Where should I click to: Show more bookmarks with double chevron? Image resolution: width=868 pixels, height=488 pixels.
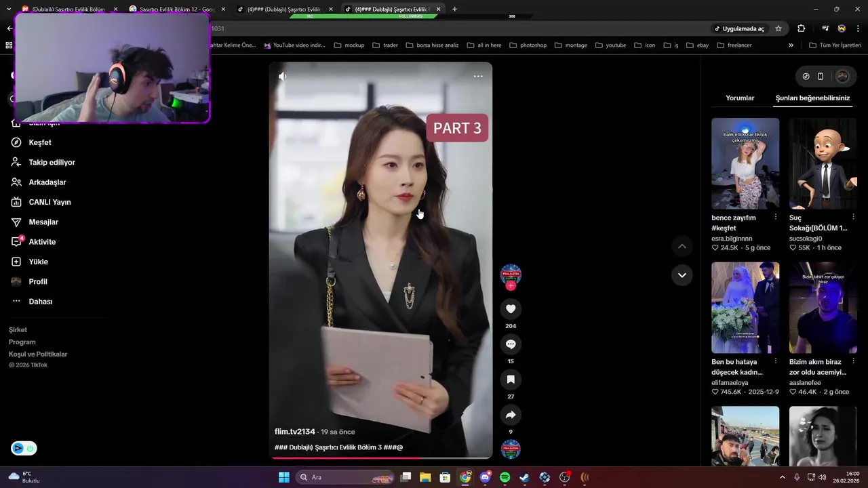(791, 45)
